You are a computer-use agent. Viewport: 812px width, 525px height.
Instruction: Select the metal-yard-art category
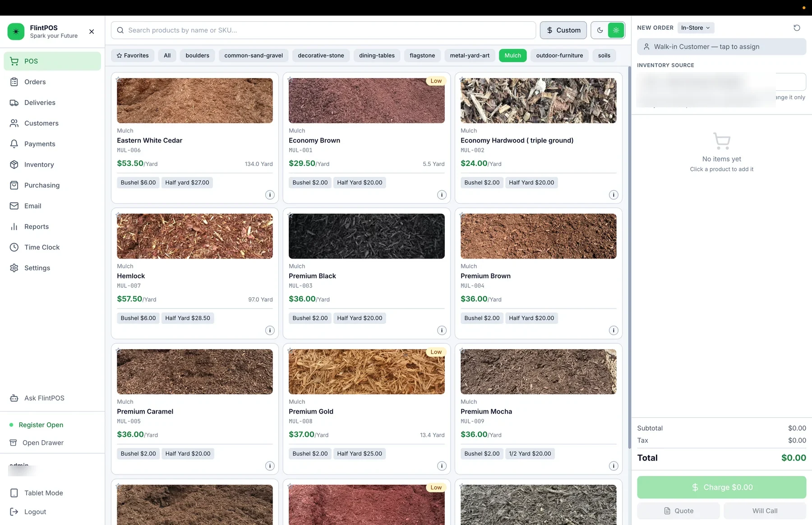click(470, 55)
